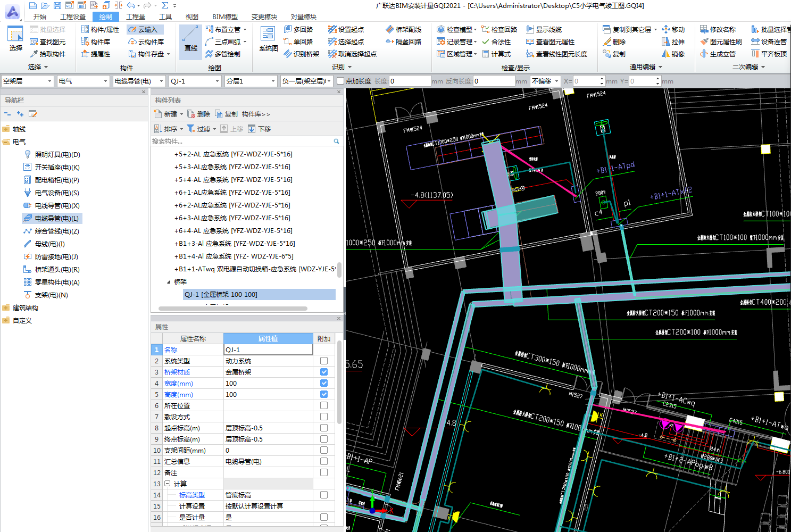Screen dimensions: 791x532
Task: Click 取消选择起点 tool
Action: click(352, 54)
